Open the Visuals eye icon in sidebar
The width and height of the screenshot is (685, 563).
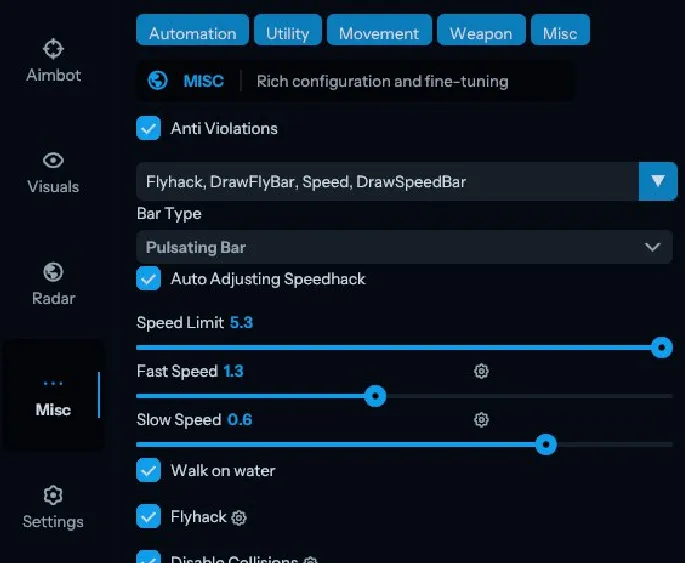pyautogui.click(x=53, y=160)
